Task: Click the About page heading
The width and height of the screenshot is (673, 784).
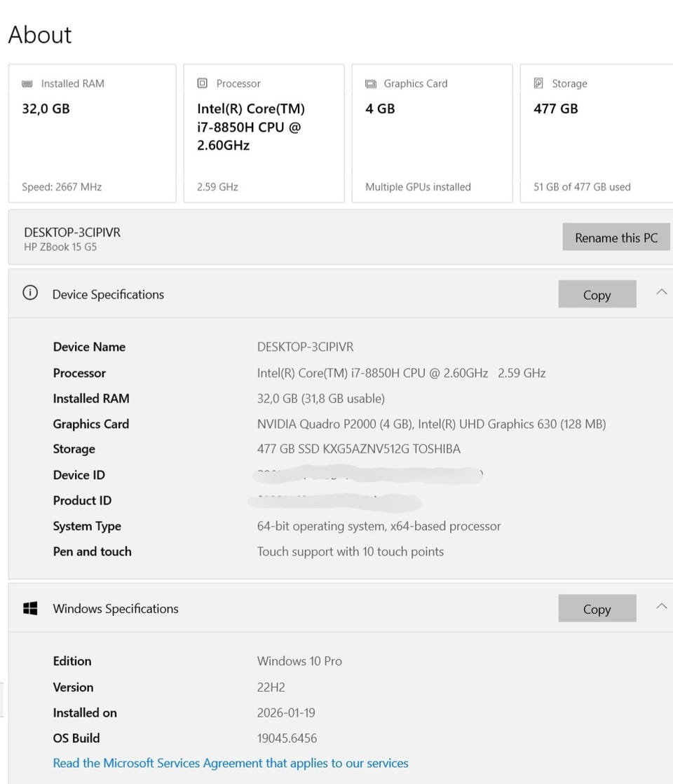Action: (40, 35)
